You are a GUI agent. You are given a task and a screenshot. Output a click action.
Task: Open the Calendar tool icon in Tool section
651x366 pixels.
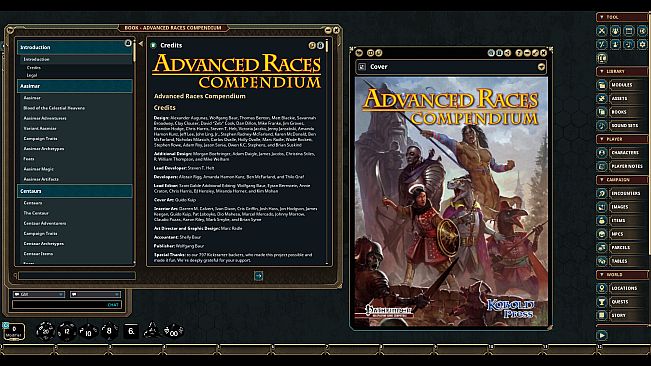[629, 31]
